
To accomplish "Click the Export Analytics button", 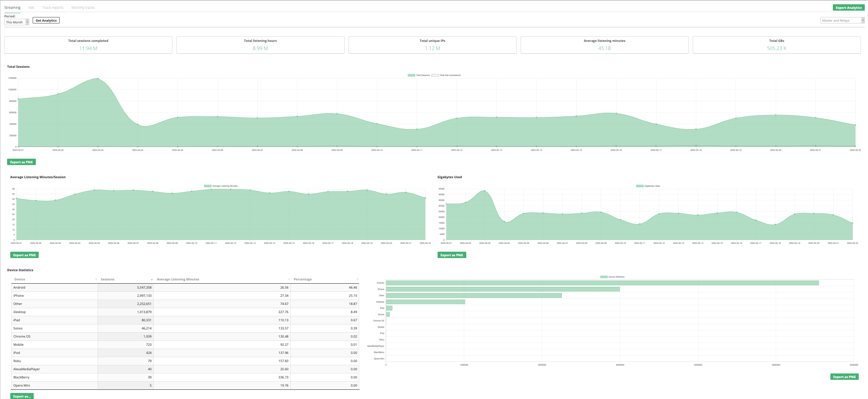I will [x=848, y=7].
